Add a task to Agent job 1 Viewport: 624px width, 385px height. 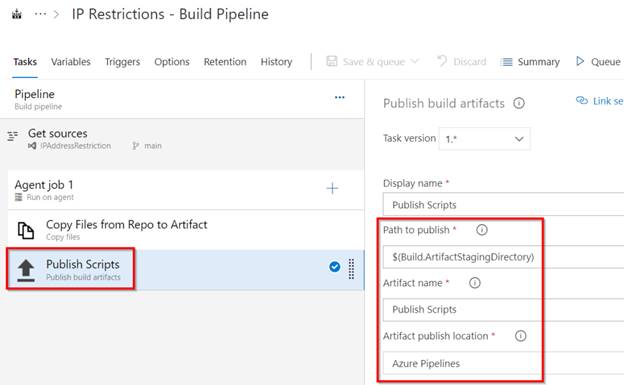coord(332,188)
